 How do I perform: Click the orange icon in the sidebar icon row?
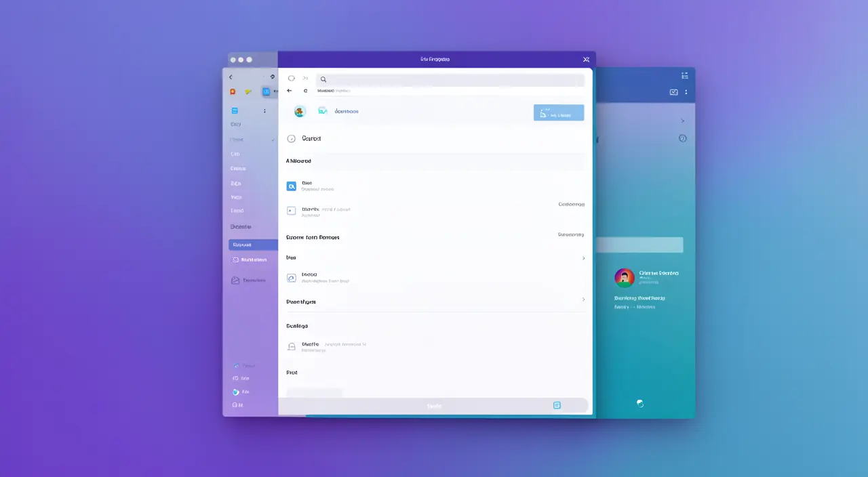233,91
